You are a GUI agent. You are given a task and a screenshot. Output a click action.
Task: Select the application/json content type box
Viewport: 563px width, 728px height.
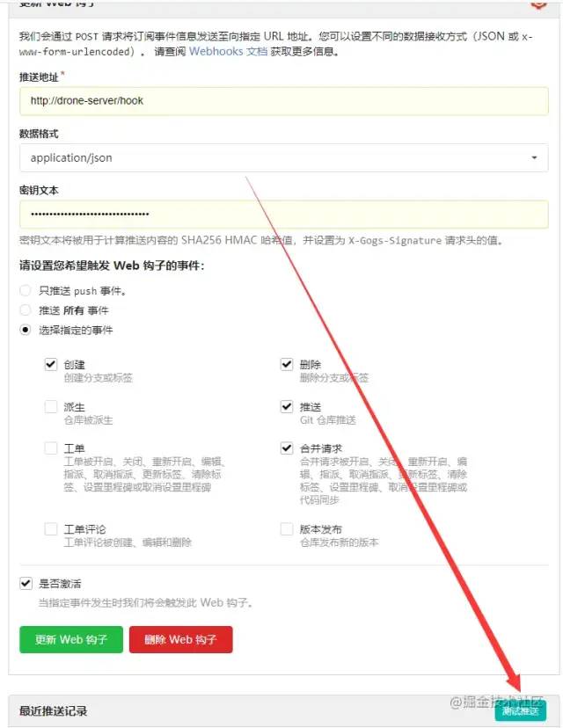point(284,158)
